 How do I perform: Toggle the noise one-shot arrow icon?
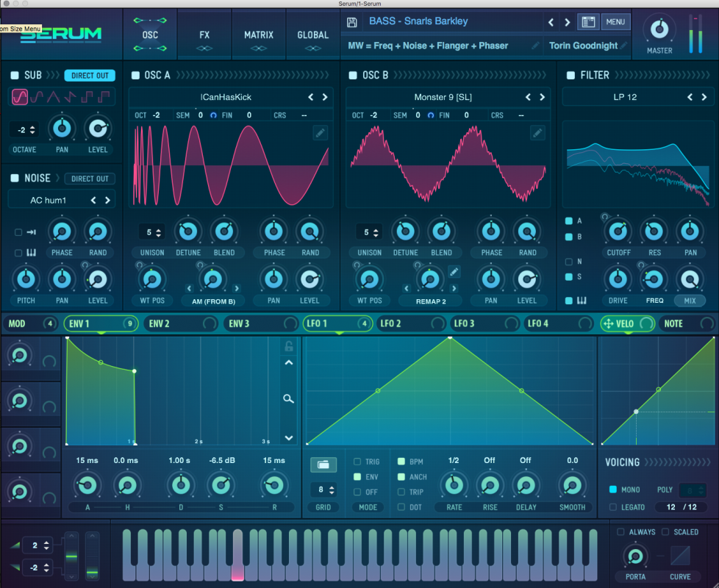click(x=31, y=232)
